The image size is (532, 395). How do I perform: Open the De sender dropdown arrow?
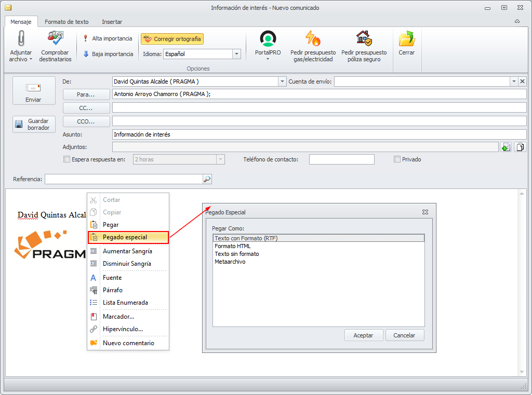pyautogui.click(x=283, y=81)
